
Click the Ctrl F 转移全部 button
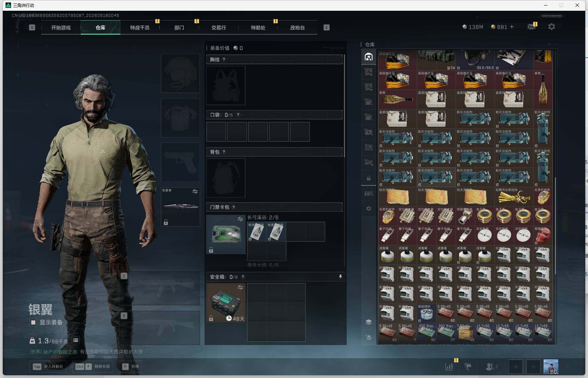click(x=93, y=367)
